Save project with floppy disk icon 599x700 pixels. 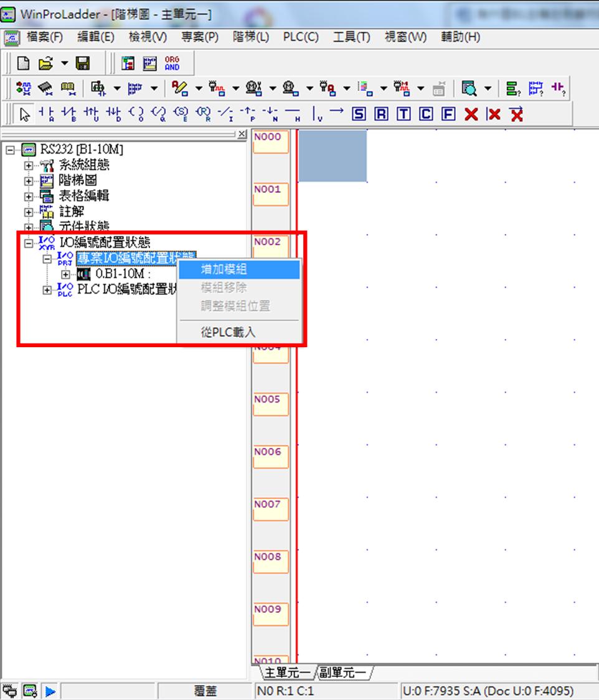pyautogui.click(x=83, y=63)
